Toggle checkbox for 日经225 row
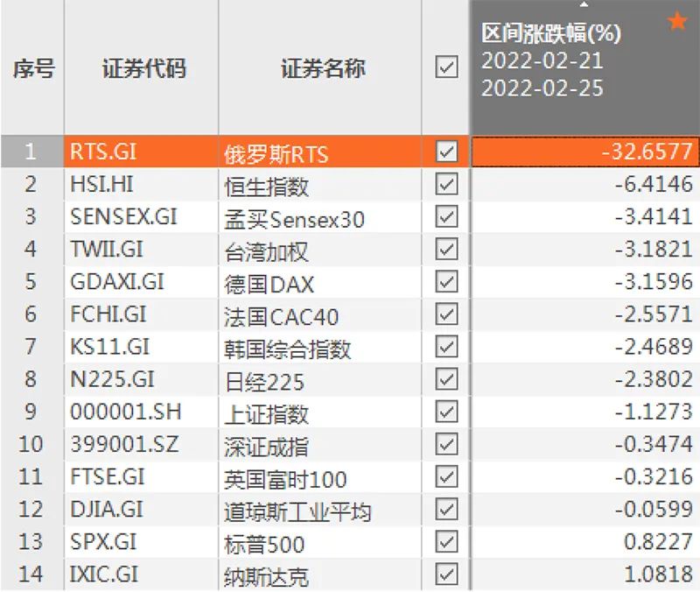 click(446, 379)
